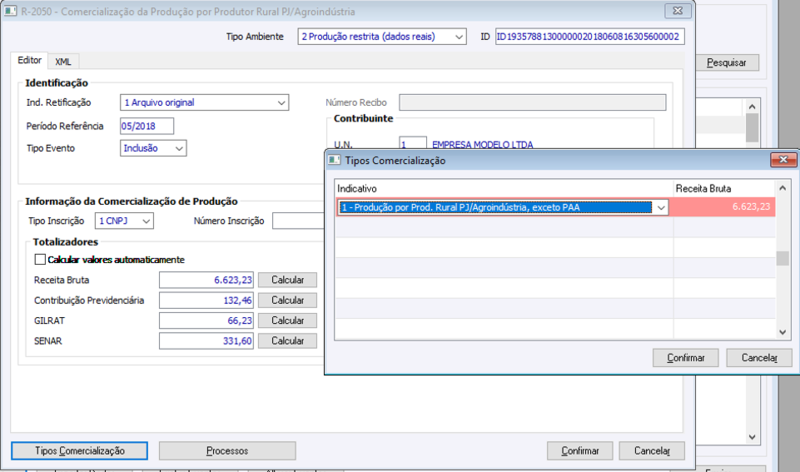Click Calcular next to GILRAT
This screenshot has height=472, width=800.
[x=287, y=320]
